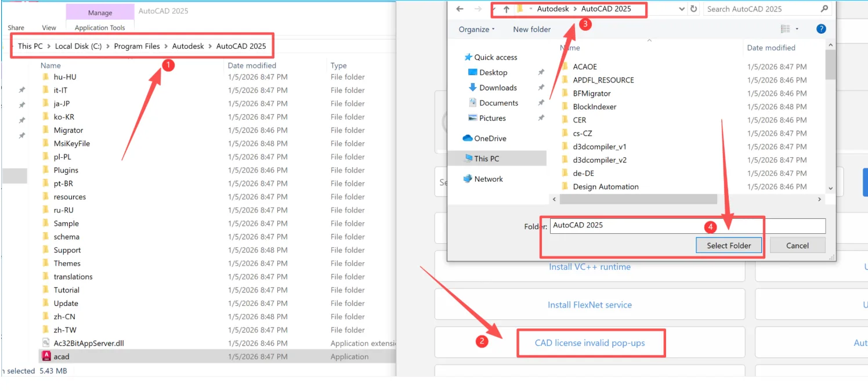Click Install FlexNet service button
The image size is (868, 390).
coord(589,305)
